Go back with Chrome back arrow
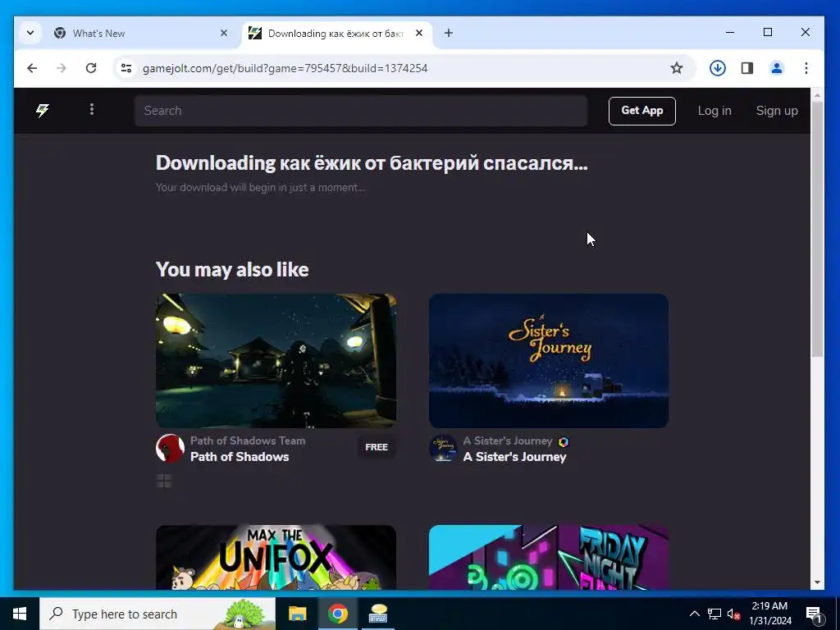 point(32,68)
